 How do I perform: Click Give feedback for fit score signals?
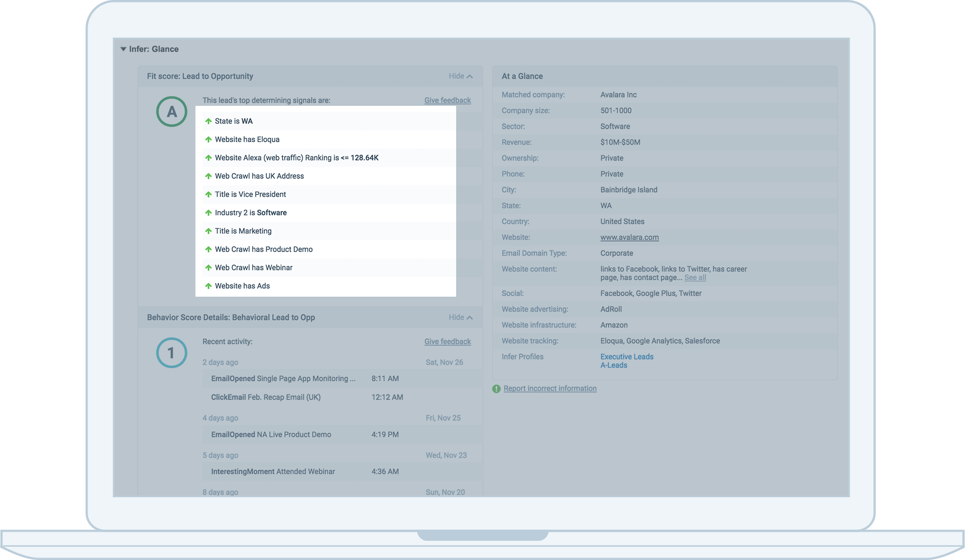(x=448, y=100)
